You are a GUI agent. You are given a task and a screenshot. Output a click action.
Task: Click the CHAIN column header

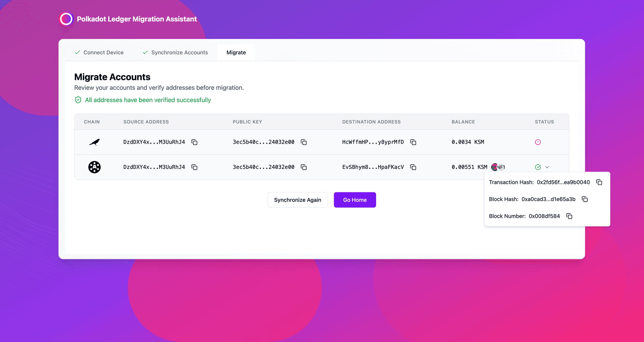[92, 122]
